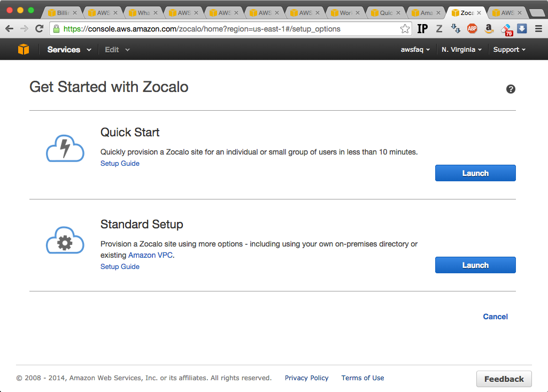
Task: Click the Quick Start lightning cloud icon
Action: pos(65,148)
